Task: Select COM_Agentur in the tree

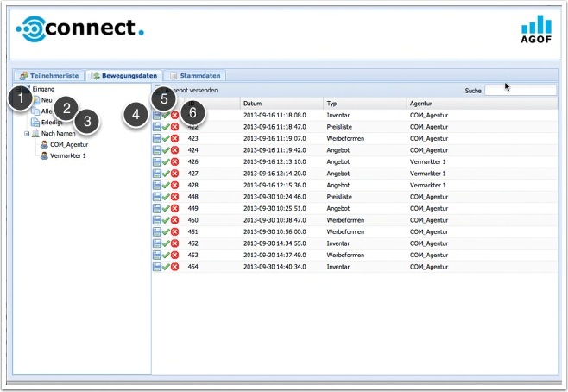Action: pos(68,145)
